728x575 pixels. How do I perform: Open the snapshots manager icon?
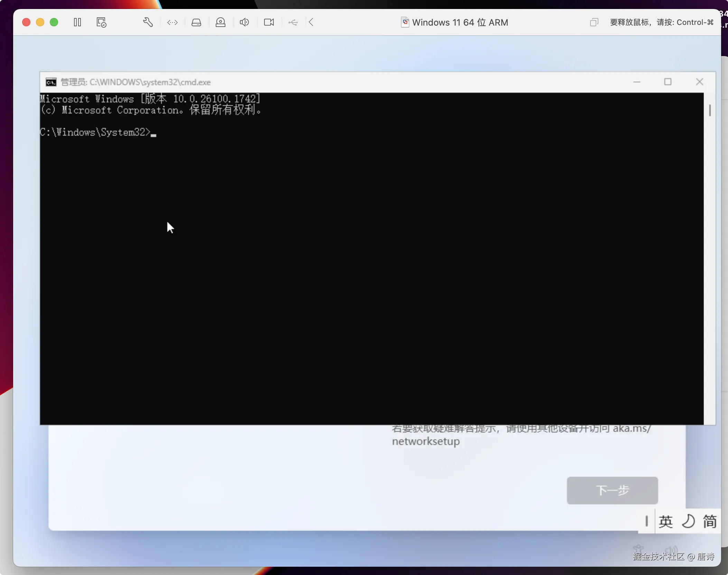pyautogui.click(x=101, y=22)
